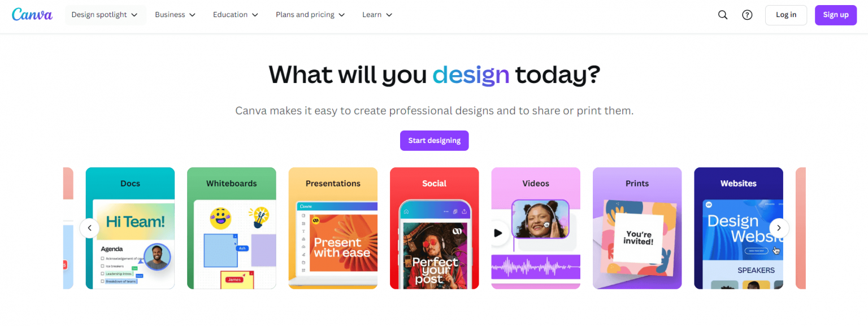The image size is (868, 326).
Task: Click the help question-mark icon
Action: coord(747,15)
